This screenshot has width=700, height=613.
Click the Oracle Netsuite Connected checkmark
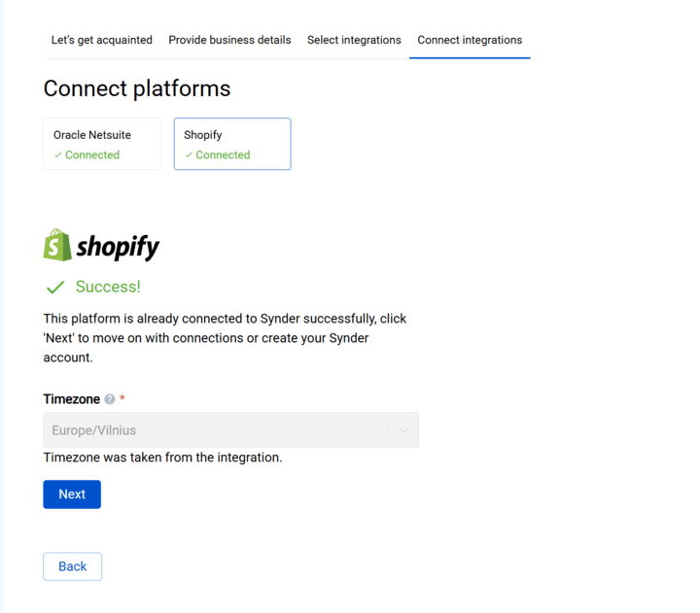(x=57, y=154)
